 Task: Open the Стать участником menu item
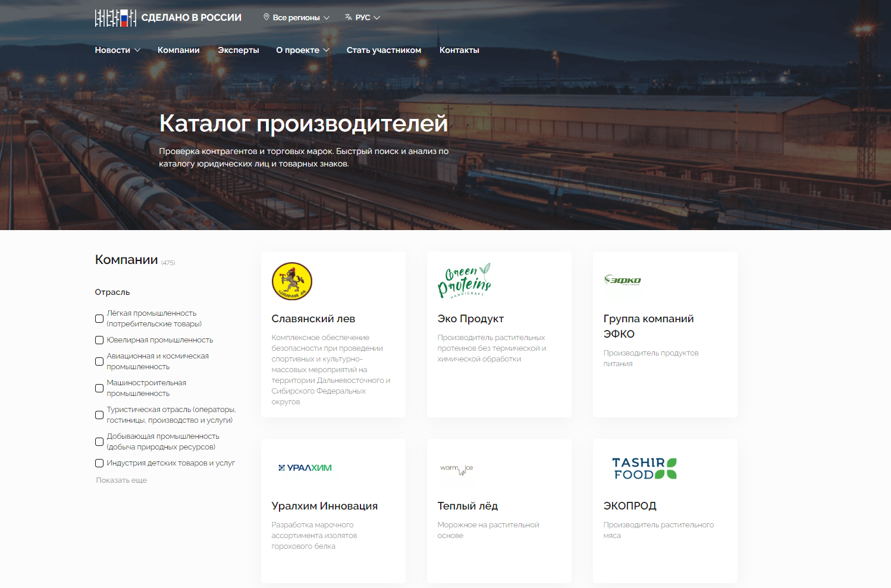pyautogui.click(x=384, y=50)
